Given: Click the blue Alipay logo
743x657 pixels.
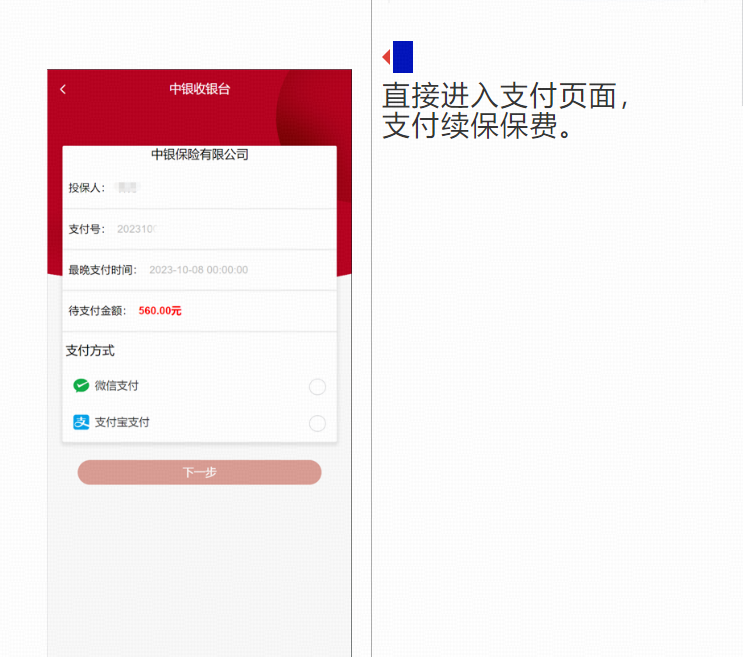Looking at the screenshot, I should (81, 422).
